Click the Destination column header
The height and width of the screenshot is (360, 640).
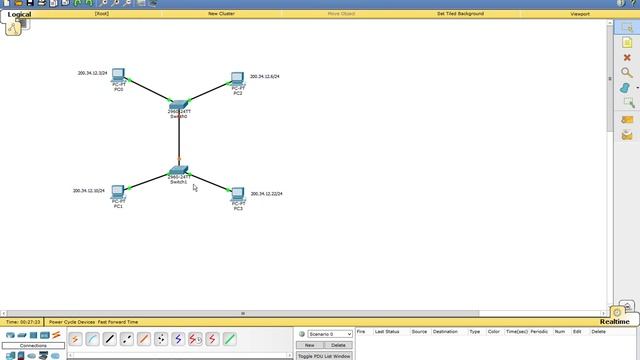[x=445, y=331]
